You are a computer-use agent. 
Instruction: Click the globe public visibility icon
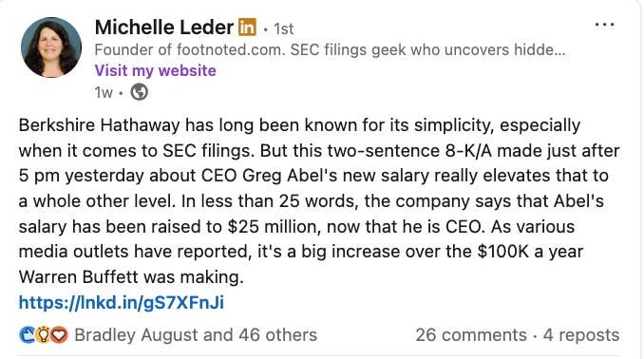140,92
